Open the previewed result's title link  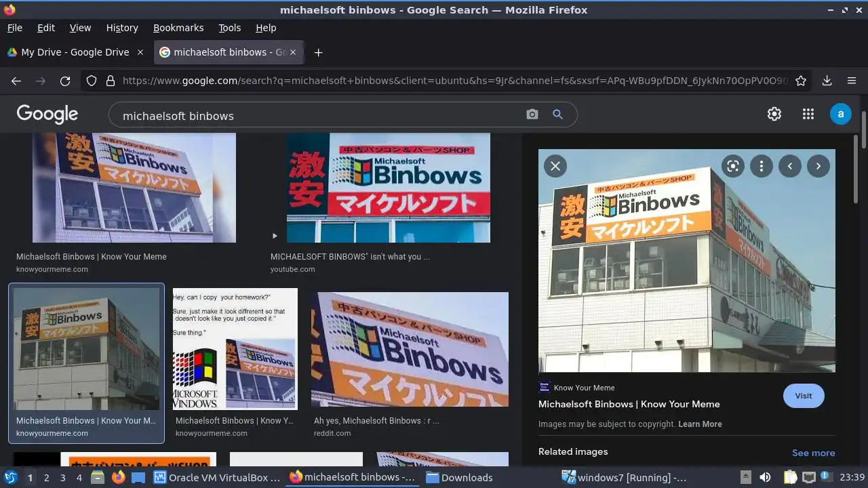629,404
